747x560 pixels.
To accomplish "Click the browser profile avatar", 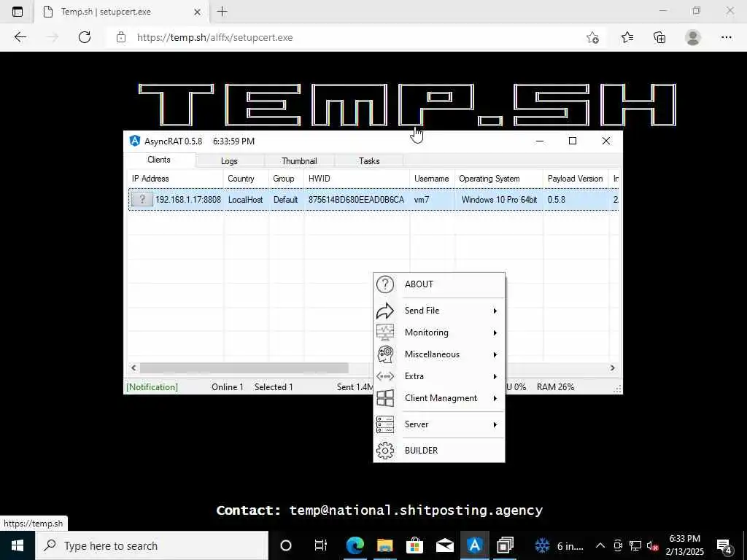I will (x=693, y=38).
